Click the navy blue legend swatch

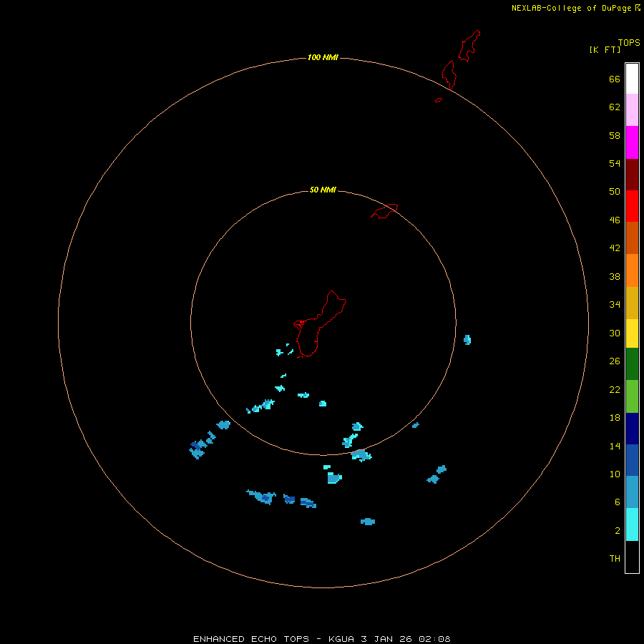tap(632, 429)
